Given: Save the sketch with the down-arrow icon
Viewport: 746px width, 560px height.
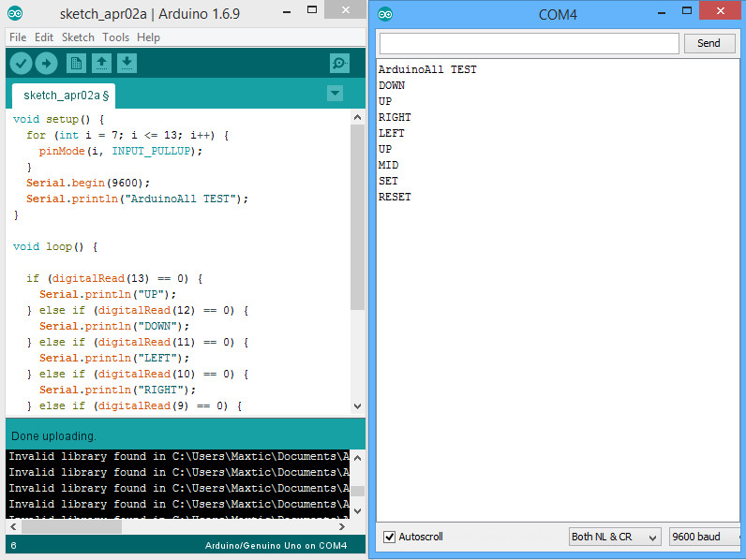Looking at the screenshot, I should pyautogui.click(x=127, y=64).
